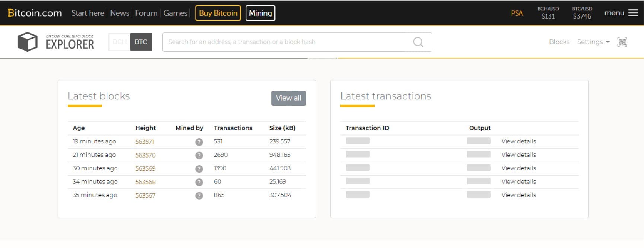
Task: Click the 1390 transactions count
Action: (220, 168)
